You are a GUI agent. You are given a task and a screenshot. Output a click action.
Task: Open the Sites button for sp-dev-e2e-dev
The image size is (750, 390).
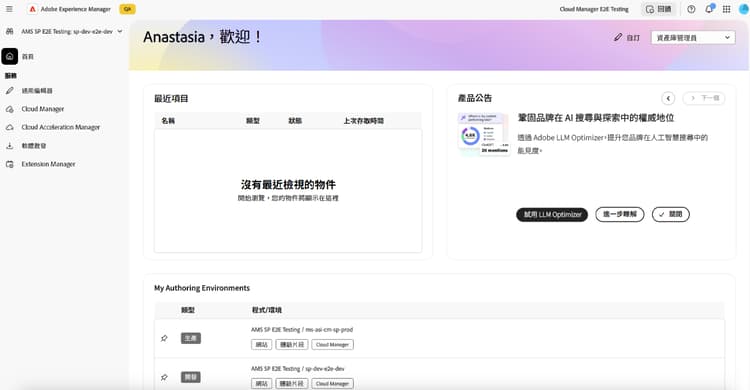tap(262, 383)
